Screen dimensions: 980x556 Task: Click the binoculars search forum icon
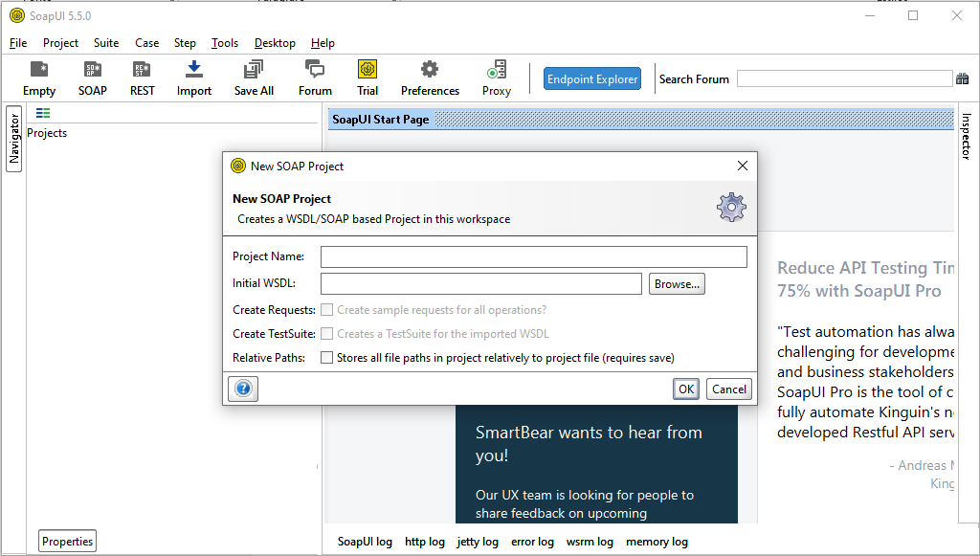click(963, 78)
